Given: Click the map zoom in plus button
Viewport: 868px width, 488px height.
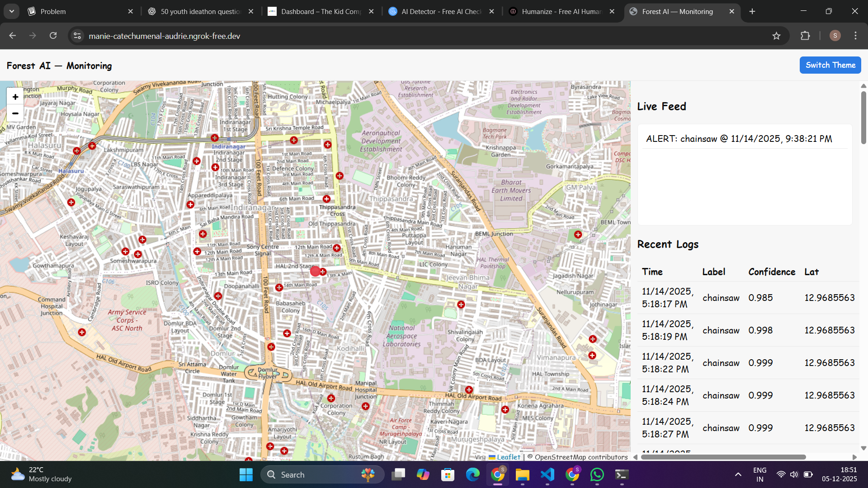Looking at the screenshot, I should pos(15,97).
